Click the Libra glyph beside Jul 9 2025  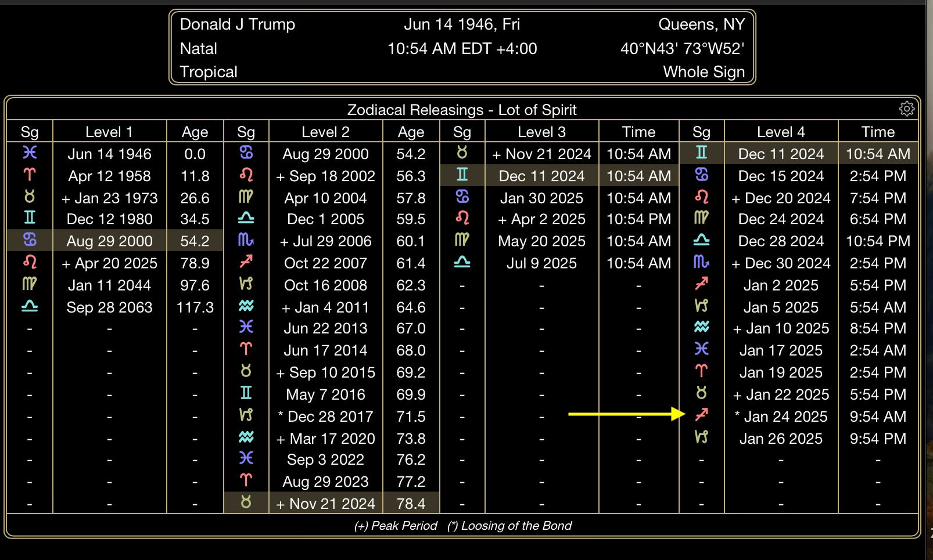pos(462,262)
